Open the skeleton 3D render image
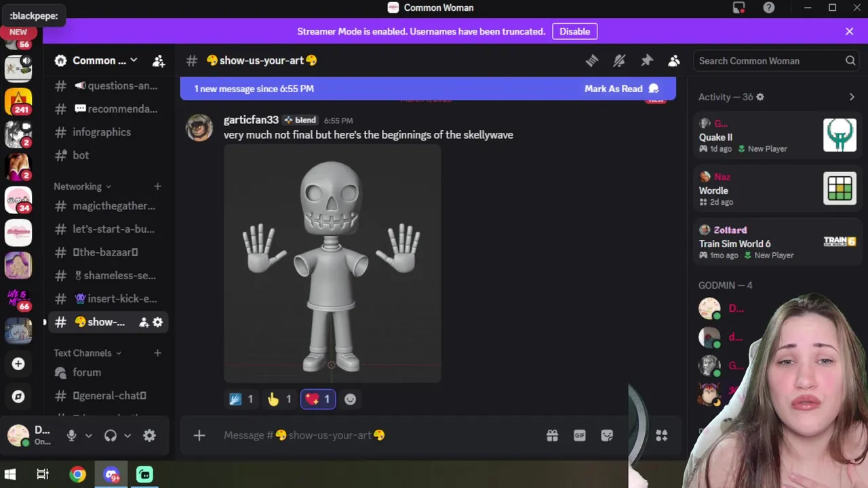 coord(332,264)
